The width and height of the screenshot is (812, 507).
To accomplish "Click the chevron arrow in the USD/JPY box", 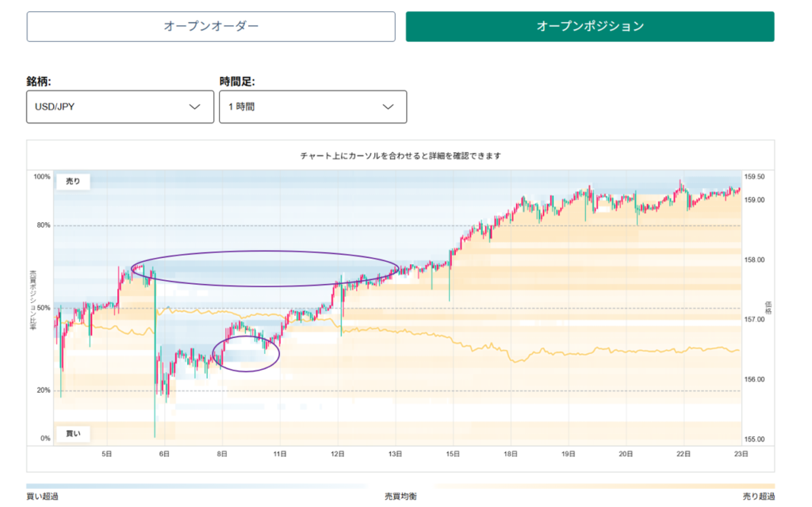I will click(x=195, y=107).
